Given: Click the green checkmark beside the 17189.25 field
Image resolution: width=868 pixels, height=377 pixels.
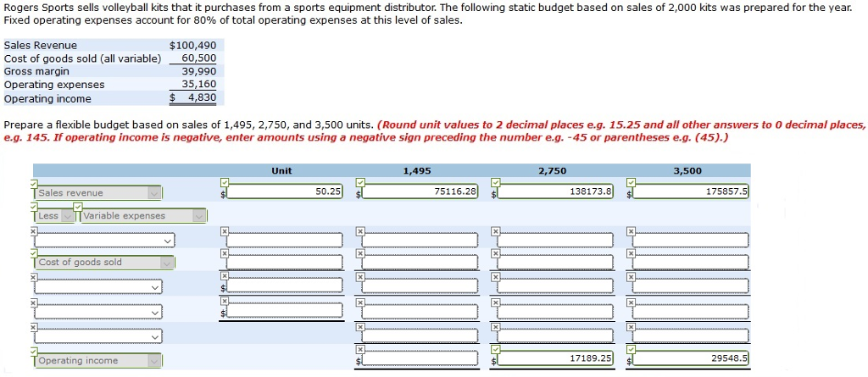Looking at the screenshot, I should point(495,350).
